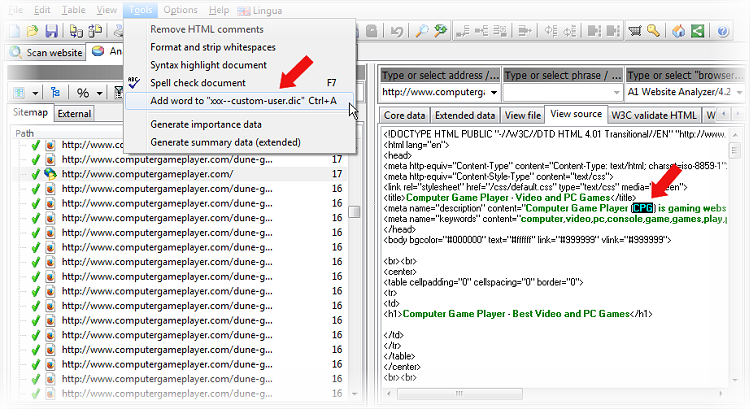Choose Add word to custom-user.dic menu item

click(238, 100)
